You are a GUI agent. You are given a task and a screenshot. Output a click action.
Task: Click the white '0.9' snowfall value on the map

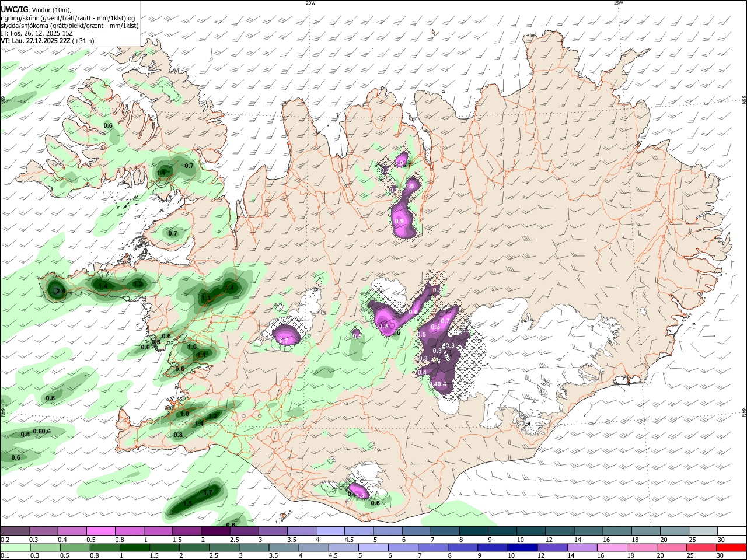pos(399,221)
